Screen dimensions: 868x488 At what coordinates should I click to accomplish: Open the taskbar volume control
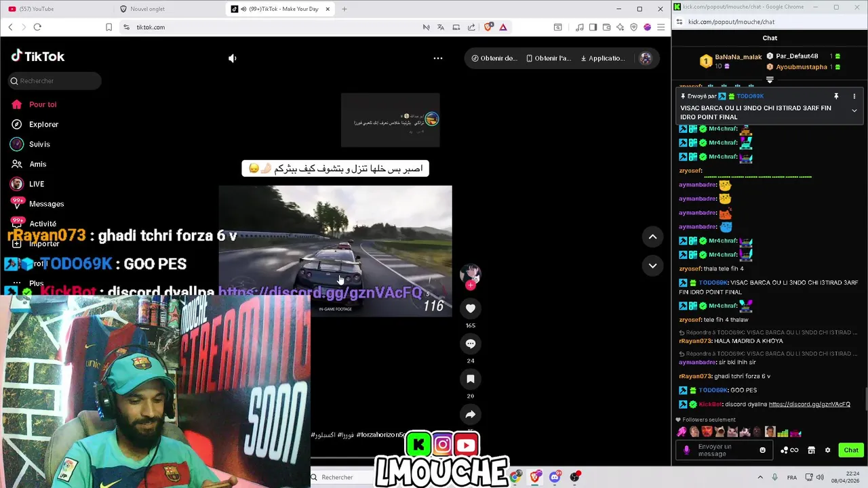[x=819, y=477]
